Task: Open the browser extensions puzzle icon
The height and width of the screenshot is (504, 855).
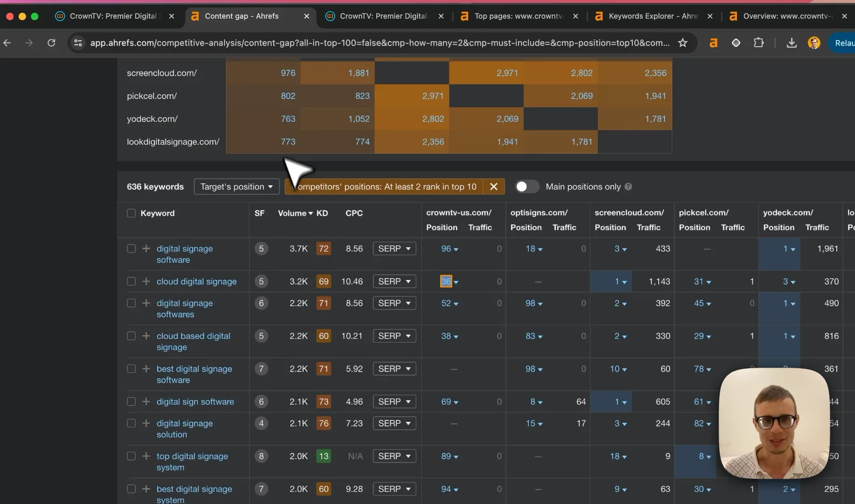Action: (759, 43)
